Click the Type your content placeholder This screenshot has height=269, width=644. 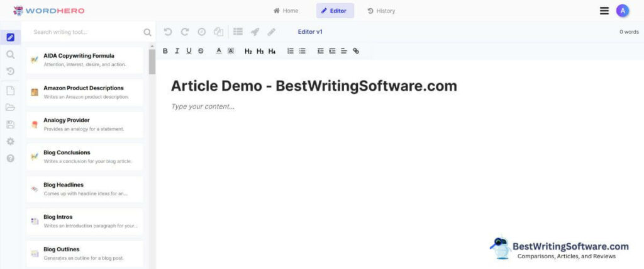(203, 106)
